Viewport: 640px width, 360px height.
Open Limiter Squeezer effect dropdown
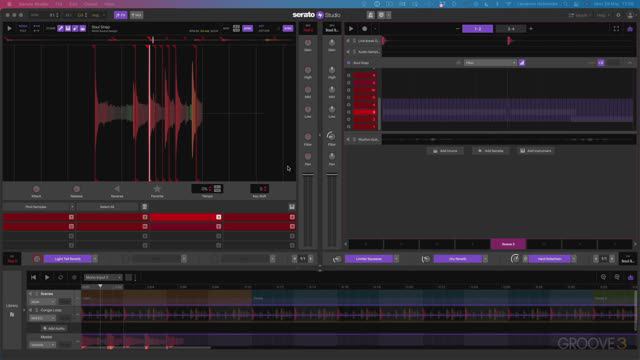pos(396,259)
